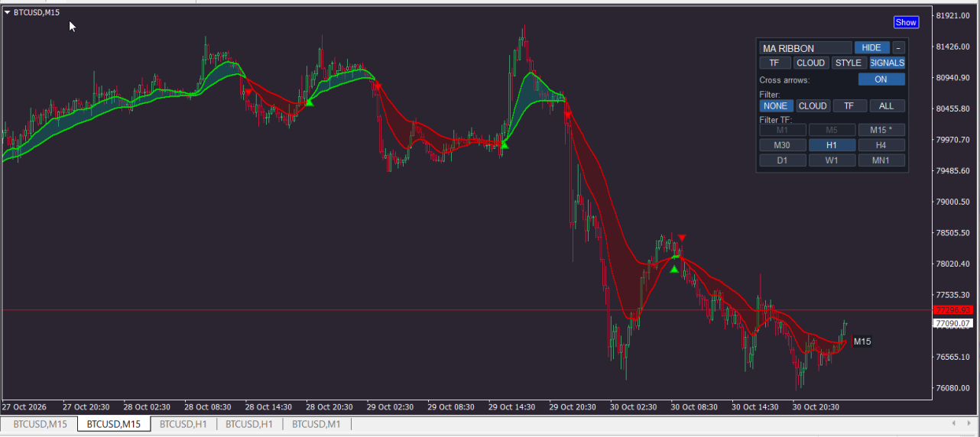Click the MA RIBBON panel title

806,47
